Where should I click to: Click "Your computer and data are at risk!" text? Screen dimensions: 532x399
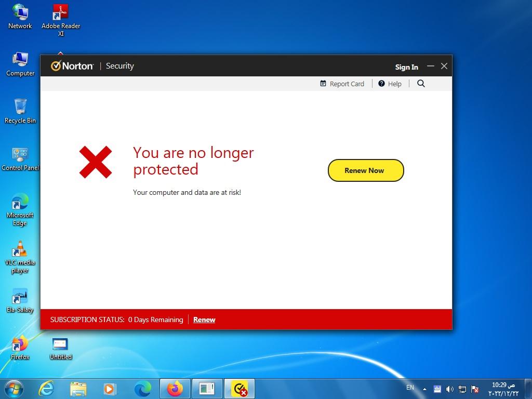[187, 192]
